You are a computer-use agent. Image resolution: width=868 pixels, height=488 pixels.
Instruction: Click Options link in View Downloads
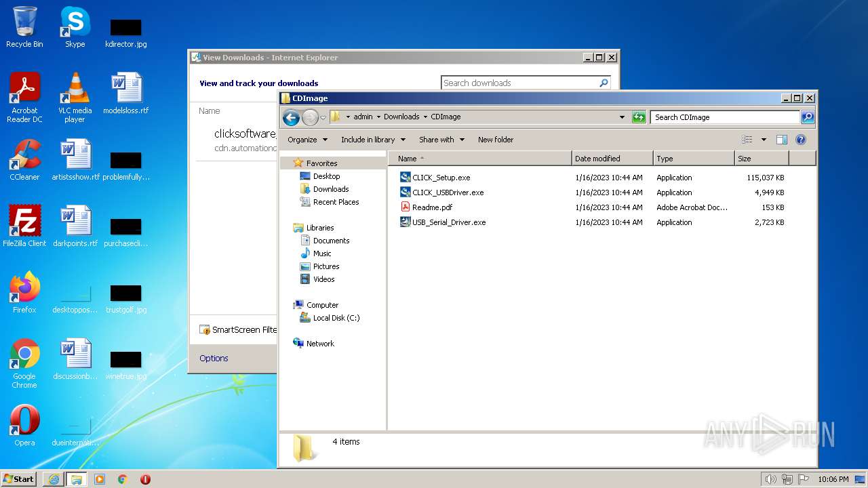tap(214, 358)
